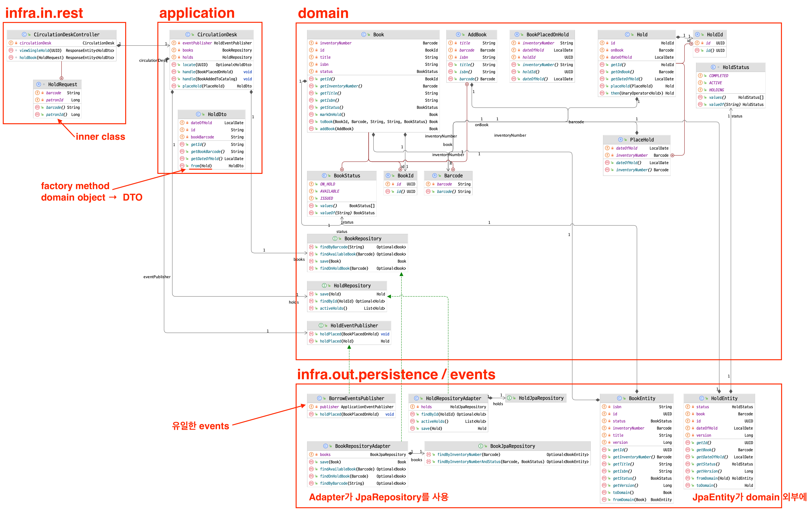Select the markOnHold() method in Book

point(373,115)
